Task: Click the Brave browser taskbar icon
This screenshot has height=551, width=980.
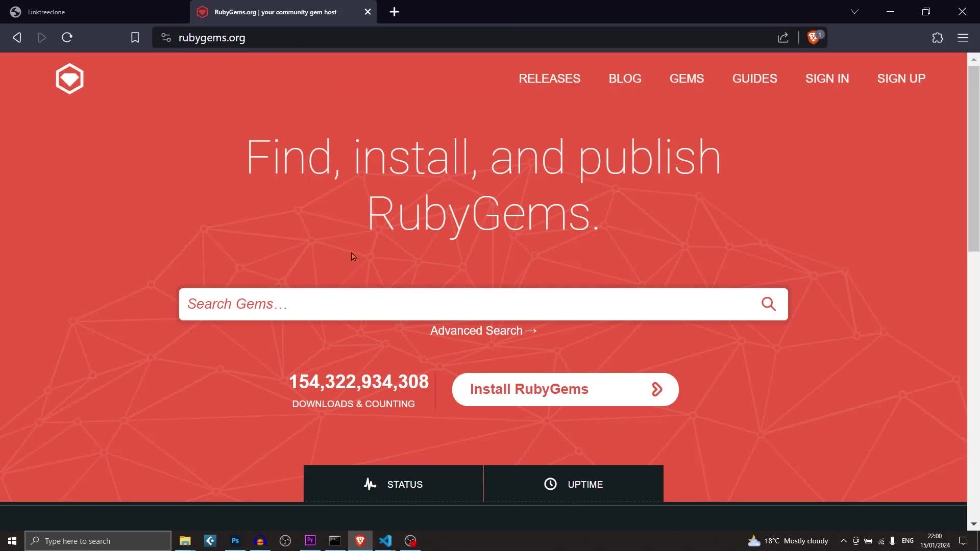Action: click(360, 541)
